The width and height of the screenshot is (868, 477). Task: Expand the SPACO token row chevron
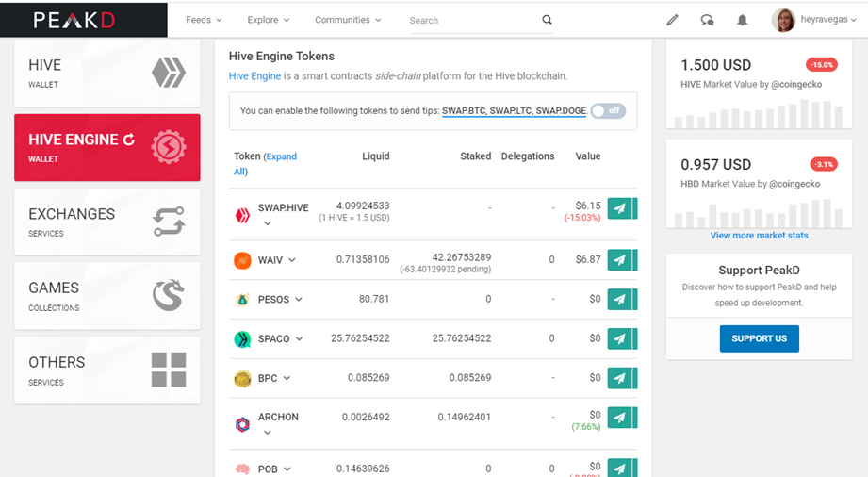tap(299, 338)
